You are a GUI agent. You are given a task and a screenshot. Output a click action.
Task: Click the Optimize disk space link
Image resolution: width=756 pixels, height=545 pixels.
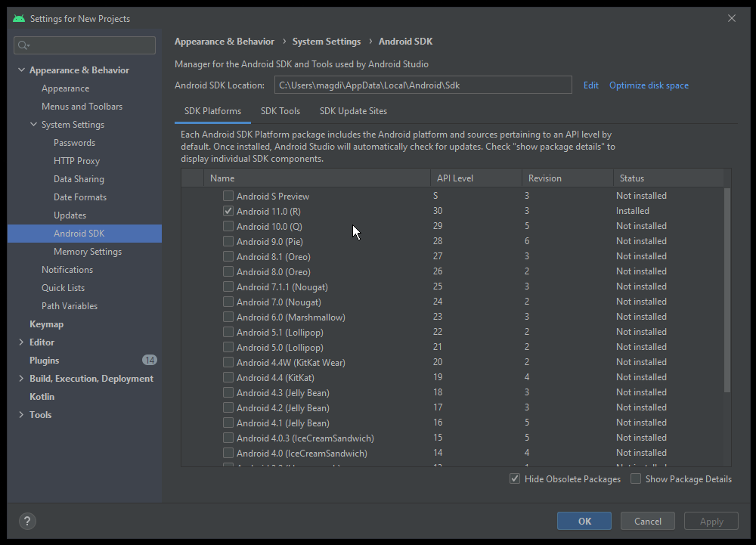[649, 85]
